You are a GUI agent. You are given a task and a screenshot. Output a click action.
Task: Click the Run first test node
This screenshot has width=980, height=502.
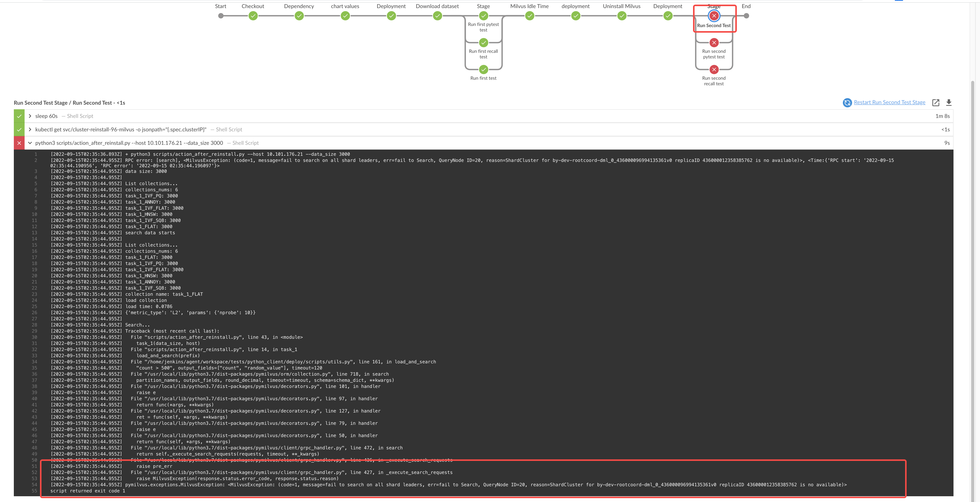[x=483, y=70]
